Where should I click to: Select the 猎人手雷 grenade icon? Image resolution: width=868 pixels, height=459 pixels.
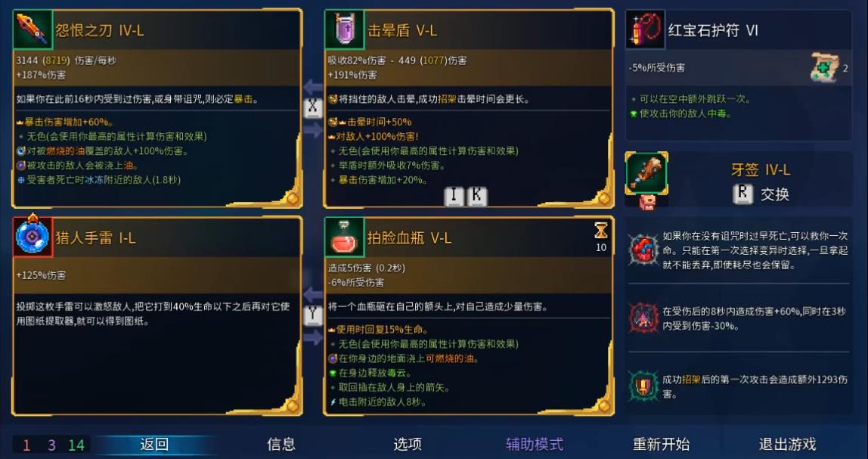point(33,237)
